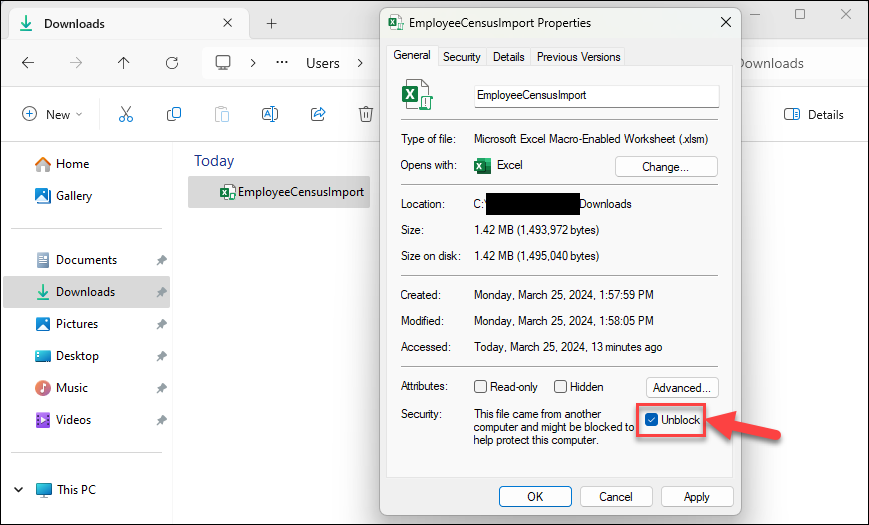Screen dimensions: 869x525
Task: Expand chevron after monitor icon in address bar
Action: [253, 63]
